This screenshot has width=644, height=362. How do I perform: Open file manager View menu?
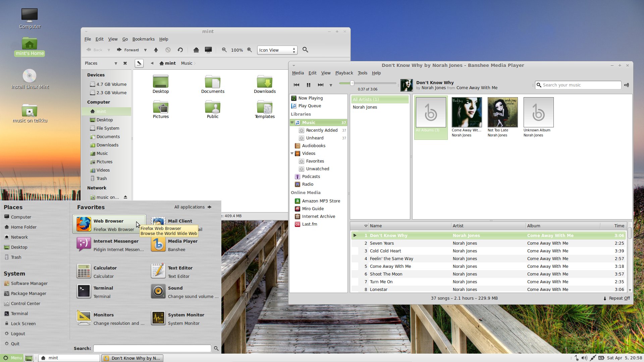113,39
